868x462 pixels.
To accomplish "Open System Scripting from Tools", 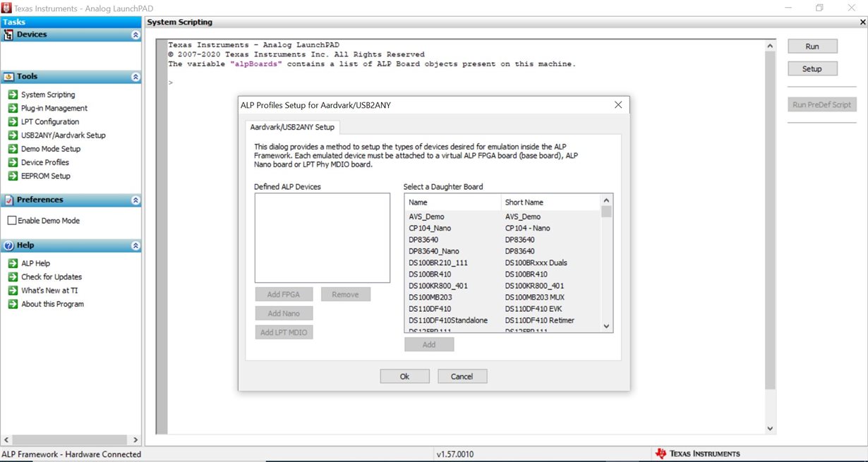I will tap(48, 95).
